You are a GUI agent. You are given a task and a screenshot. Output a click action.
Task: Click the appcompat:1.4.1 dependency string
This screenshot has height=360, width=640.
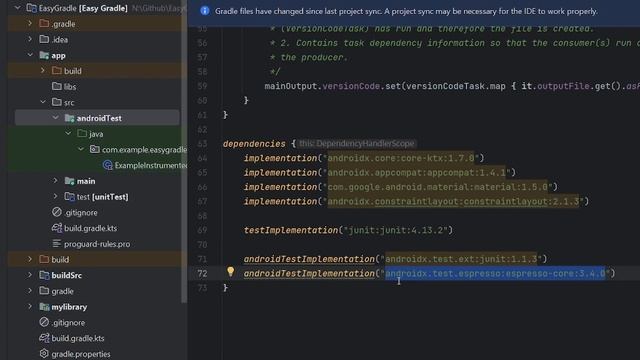coord(417,173)
